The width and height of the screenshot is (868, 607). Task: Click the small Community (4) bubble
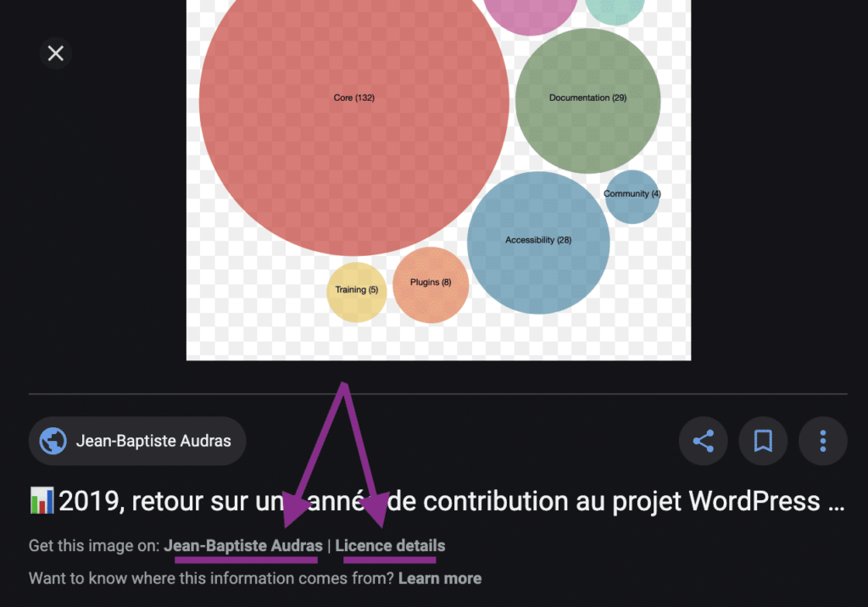coord(632,197)
